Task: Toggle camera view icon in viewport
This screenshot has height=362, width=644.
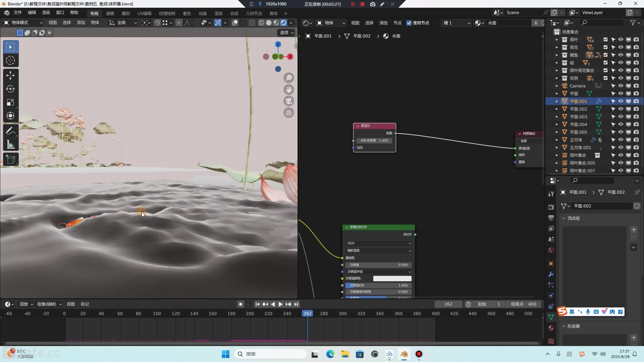Action: pyautogui.click(x=289, y=101)
